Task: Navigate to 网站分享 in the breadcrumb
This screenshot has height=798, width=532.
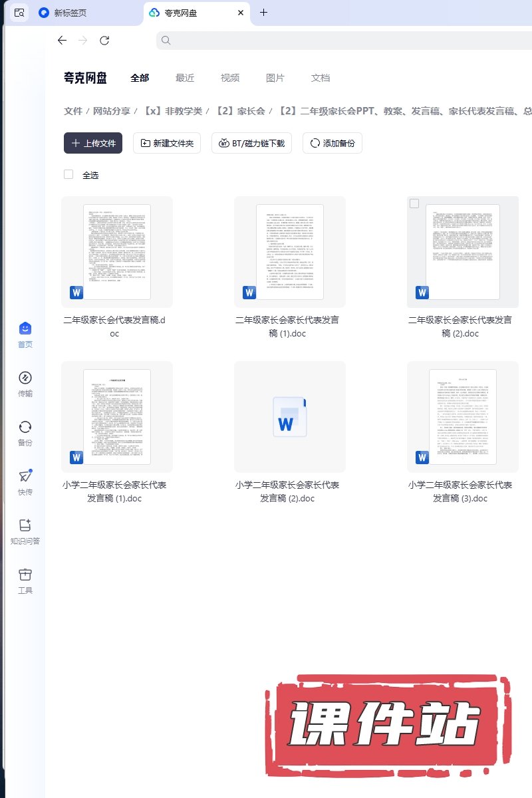Action: point(112,111)
